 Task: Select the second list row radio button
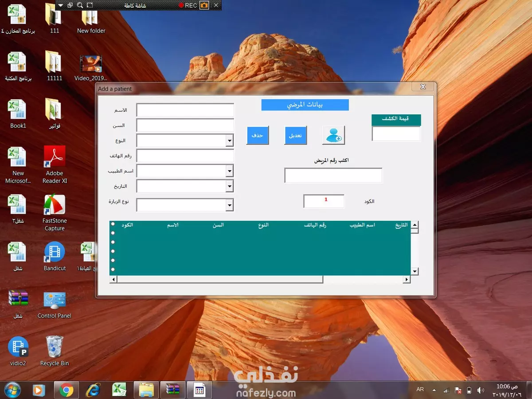(113, 233)
